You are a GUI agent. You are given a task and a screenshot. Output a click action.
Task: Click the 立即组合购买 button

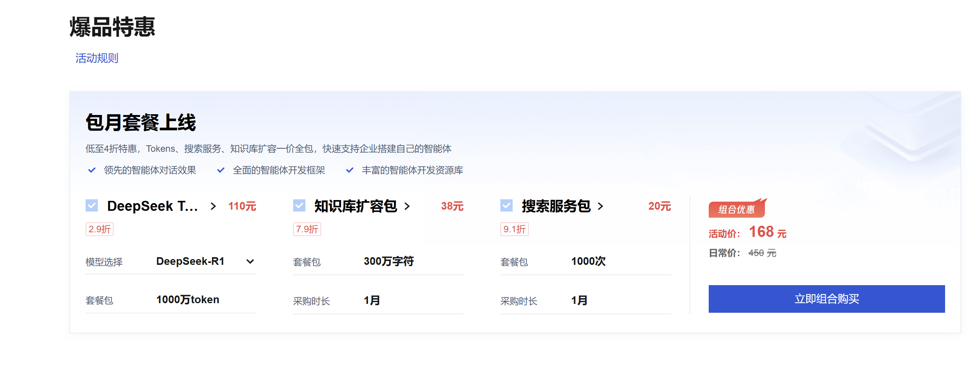pos(827,299)
